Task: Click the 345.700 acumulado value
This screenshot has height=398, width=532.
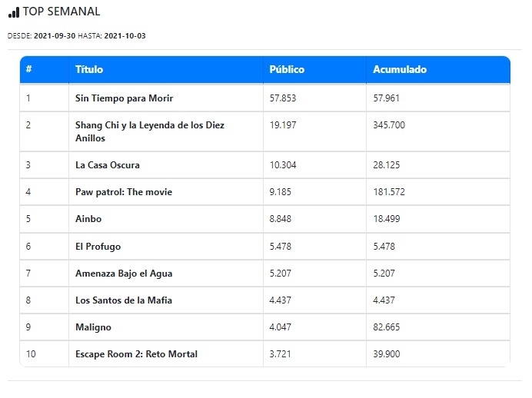Action: tap(390, 124)
